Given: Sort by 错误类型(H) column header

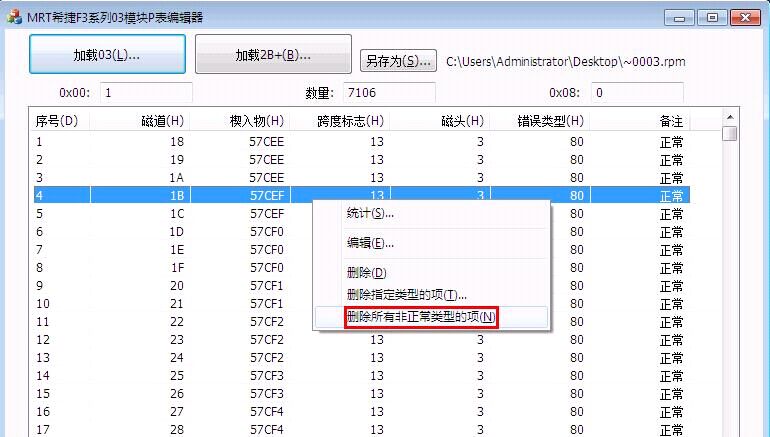Looking at the screenshot, I should 540,121.
